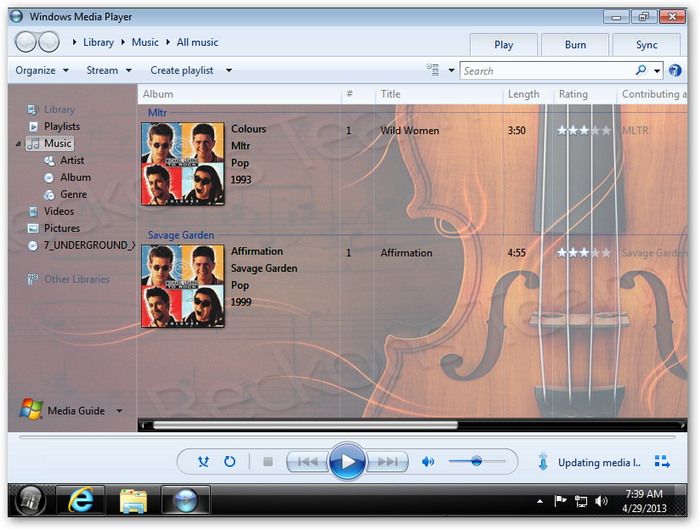
Task: Expand the search options dropdown arrow
Action: point(657,71)
